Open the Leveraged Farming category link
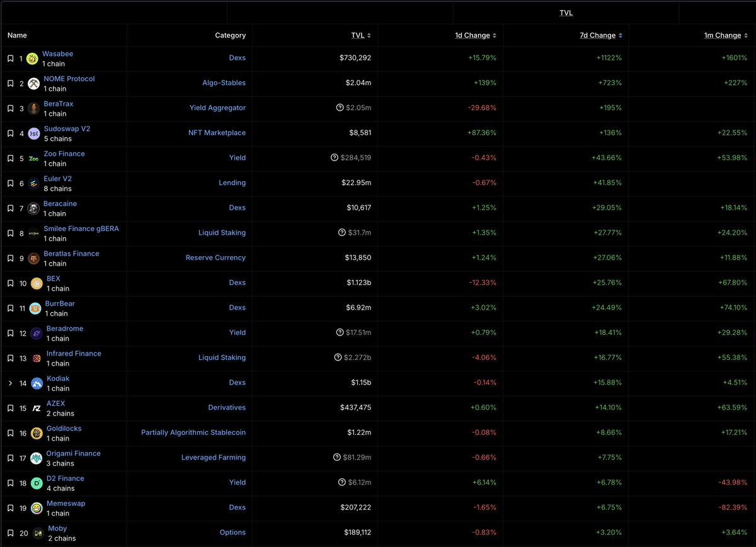Screen dimensions: 756x547 [x=214, y=458]
